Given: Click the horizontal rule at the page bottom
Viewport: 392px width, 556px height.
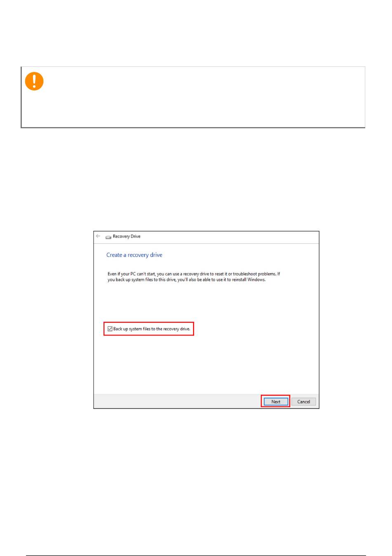Looking at the screenshot, I should (x=196, y=556).
